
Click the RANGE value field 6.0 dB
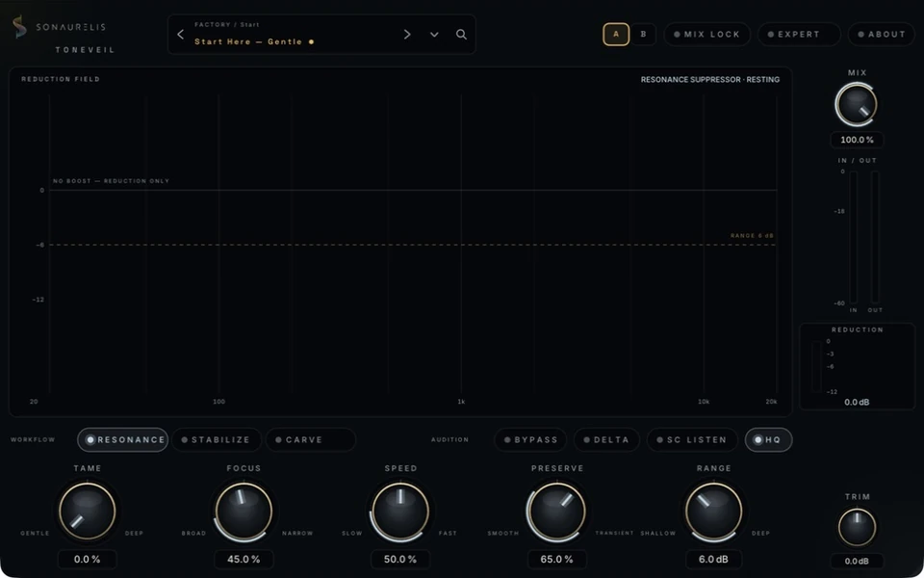(713, 559)
